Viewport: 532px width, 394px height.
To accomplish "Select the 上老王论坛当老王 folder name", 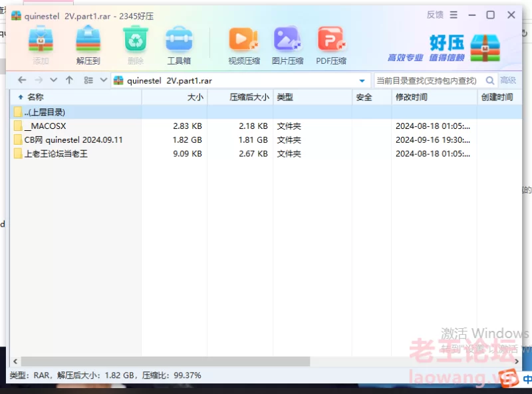I will pos(56,153).
